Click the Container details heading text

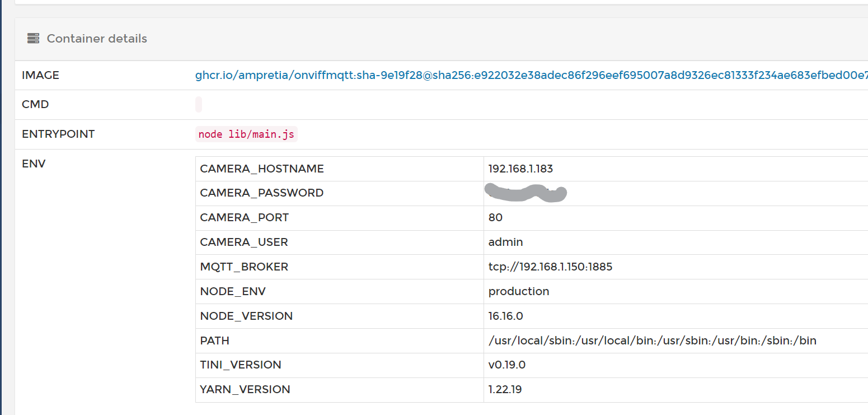[97, 39]
